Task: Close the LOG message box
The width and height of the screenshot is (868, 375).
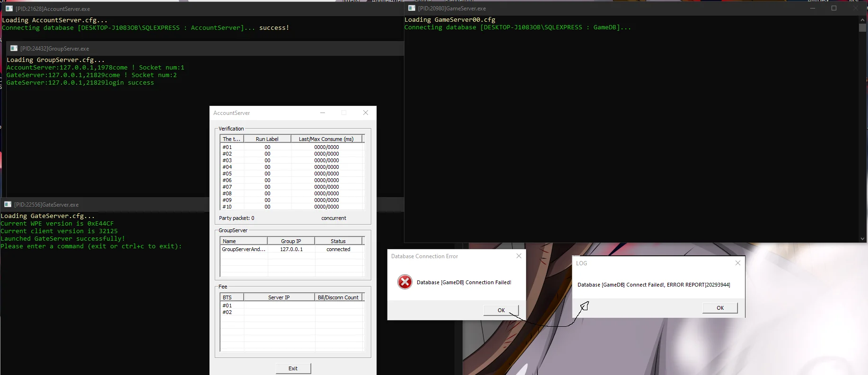Action: [738, 263]
